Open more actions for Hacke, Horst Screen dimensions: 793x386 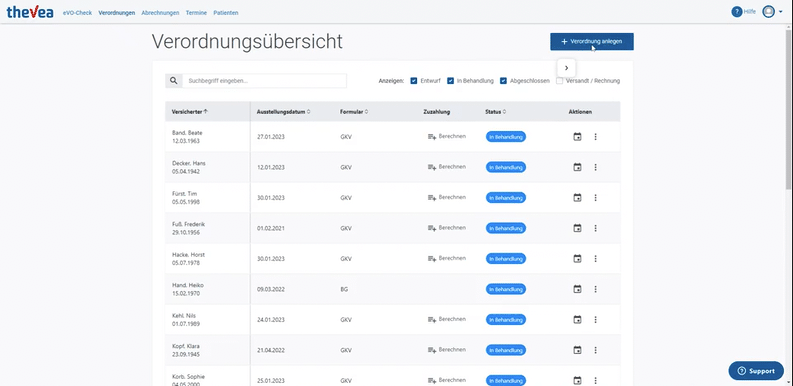(595, 259)
